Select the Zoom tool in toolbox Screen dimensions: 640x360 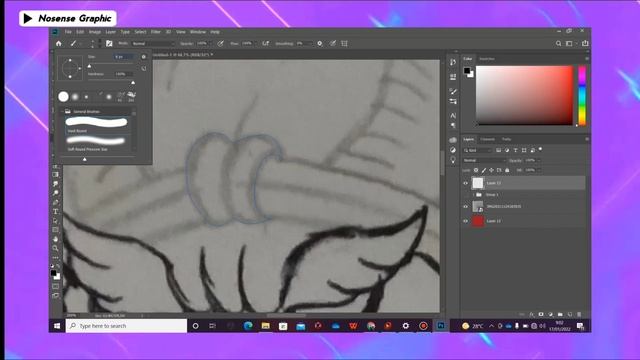(x=56, y=248)
